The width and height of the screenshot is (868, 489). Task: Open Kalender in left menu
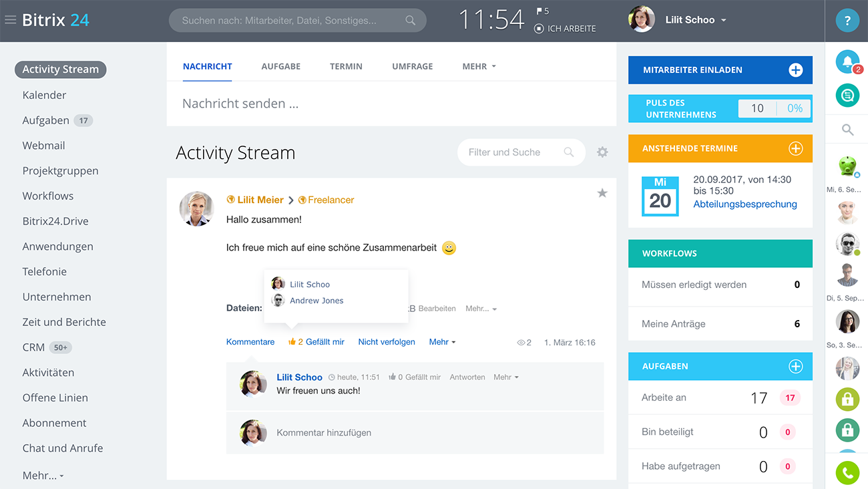tap(44, 95)
